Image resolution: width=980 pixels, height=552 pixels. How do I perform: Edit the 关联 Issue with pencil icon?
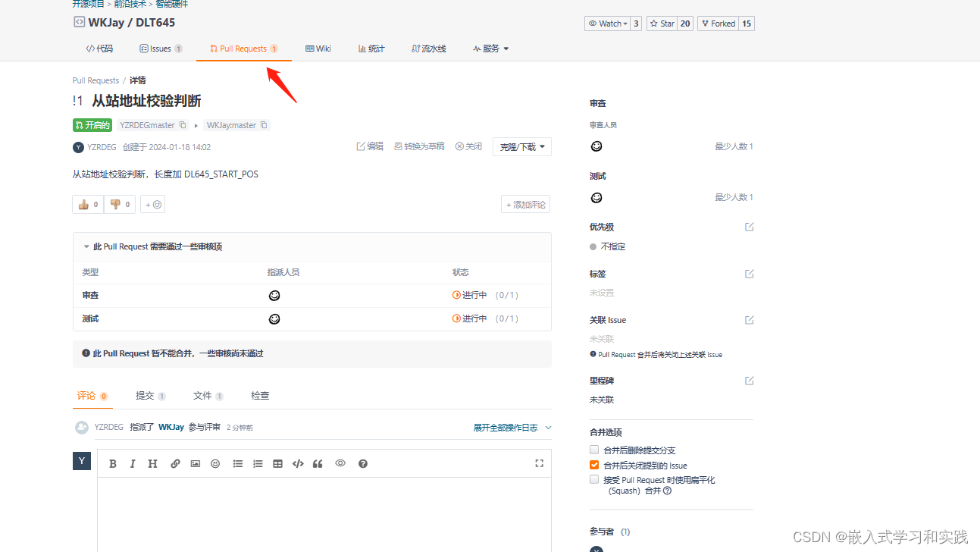point(750,320)
